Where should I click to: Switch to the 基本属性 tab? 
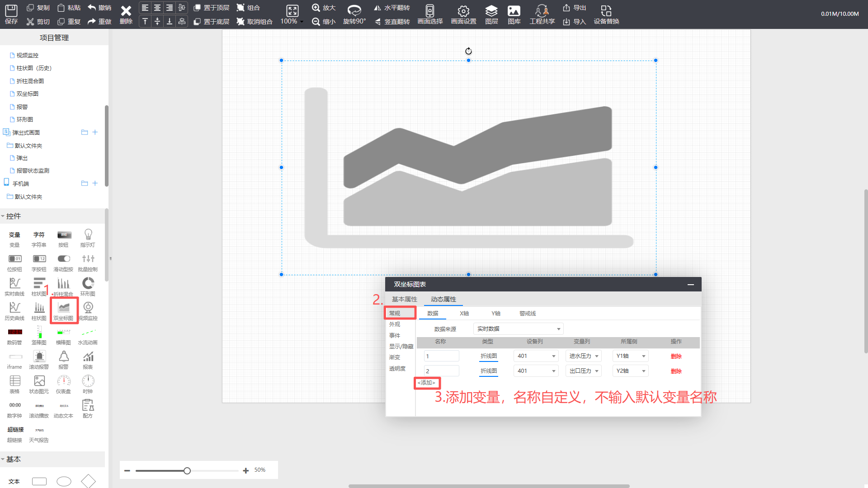404,299
